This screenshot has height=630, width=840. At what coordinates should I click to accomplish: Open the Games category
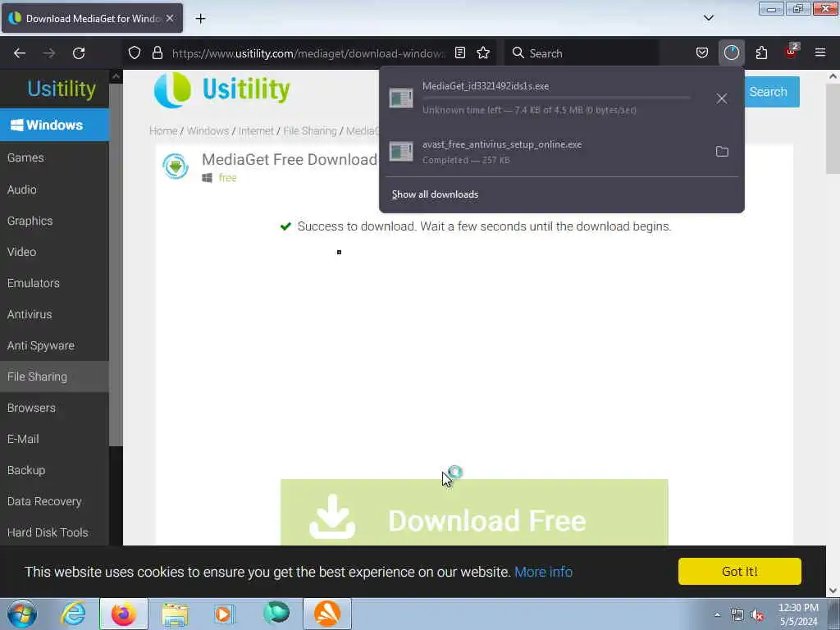pos(54,157)
